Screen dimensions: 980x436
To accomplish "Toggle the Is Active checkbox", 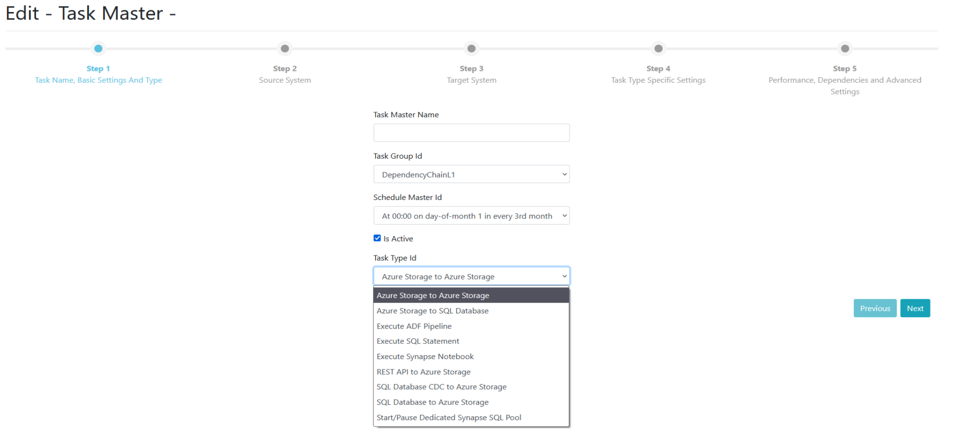I will 377,238.
